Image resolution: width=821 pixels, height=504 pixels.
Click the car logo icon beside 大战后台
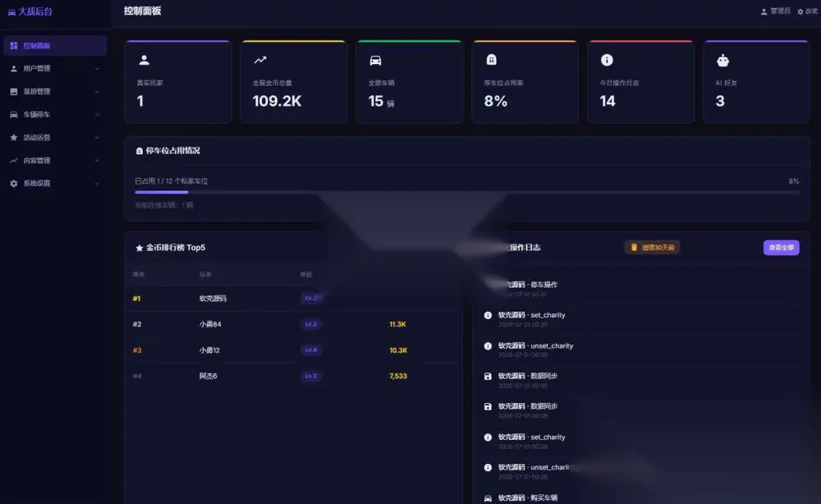(x=11, y=12)
